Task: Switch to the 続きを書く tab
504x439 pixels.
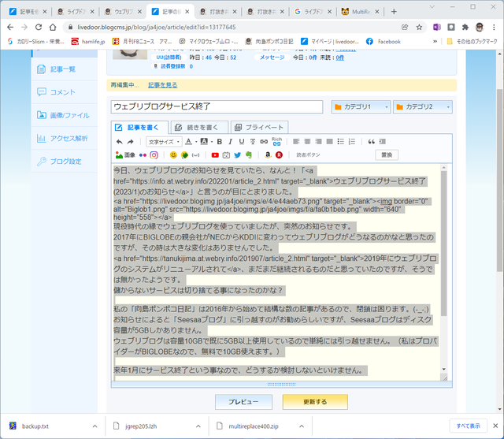Action: [199, 128]
